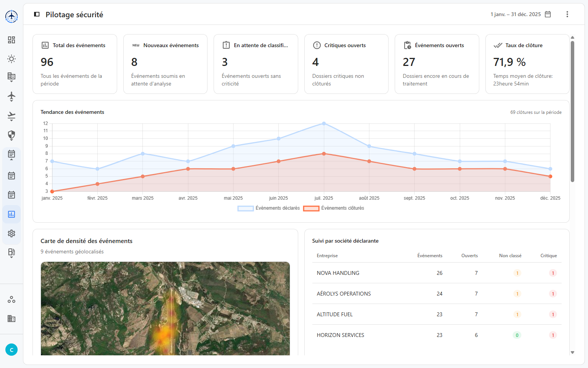Click the déc. 2025 point on closed line
588x368 pixels.
tap(550, 176)
